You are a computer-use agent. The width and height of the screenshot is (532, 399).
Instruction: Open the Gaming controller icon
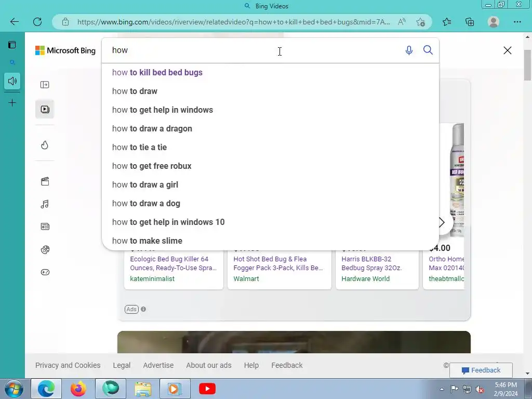[45, 272]
